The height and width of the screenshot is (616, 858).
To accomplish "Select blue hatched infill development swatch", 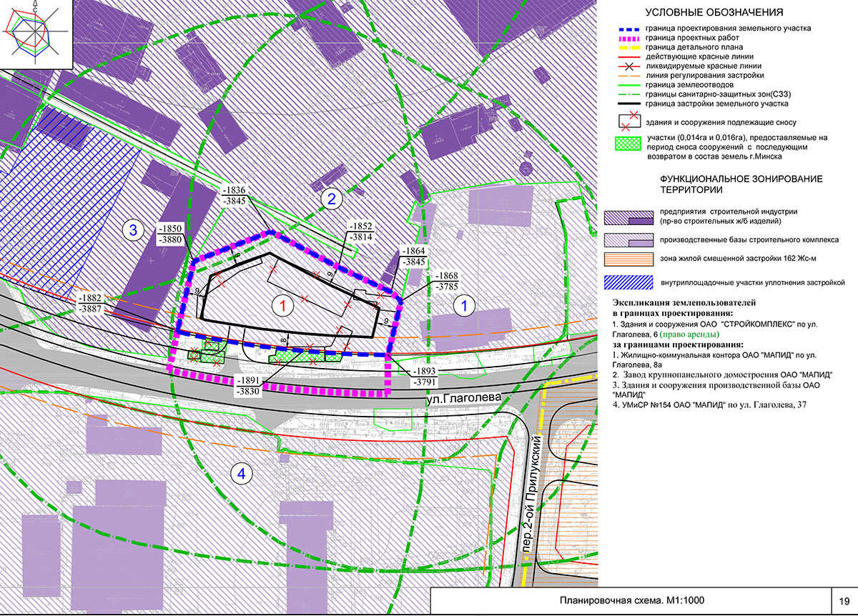I will click(627, 282).
